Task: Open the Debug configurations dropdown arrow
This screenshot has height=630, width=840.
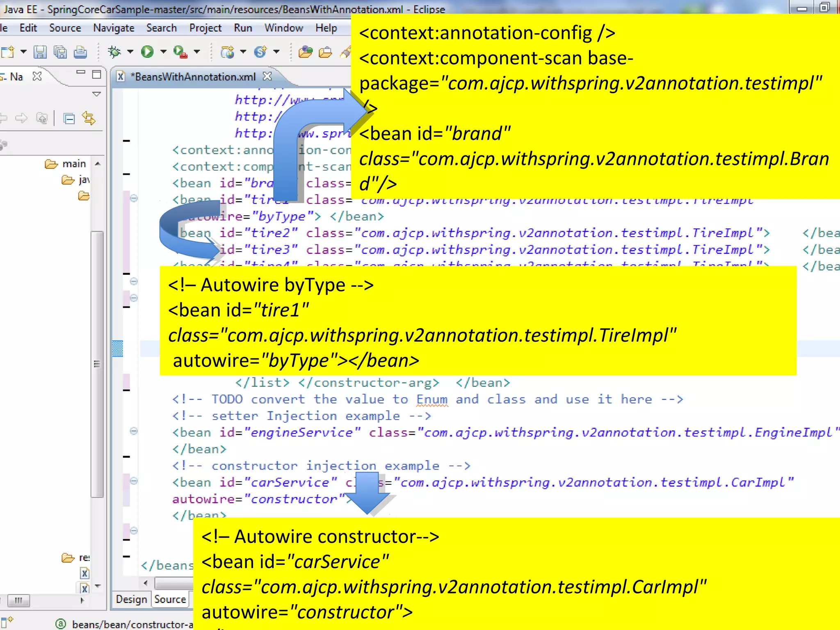Action: (x=130, y=52)
